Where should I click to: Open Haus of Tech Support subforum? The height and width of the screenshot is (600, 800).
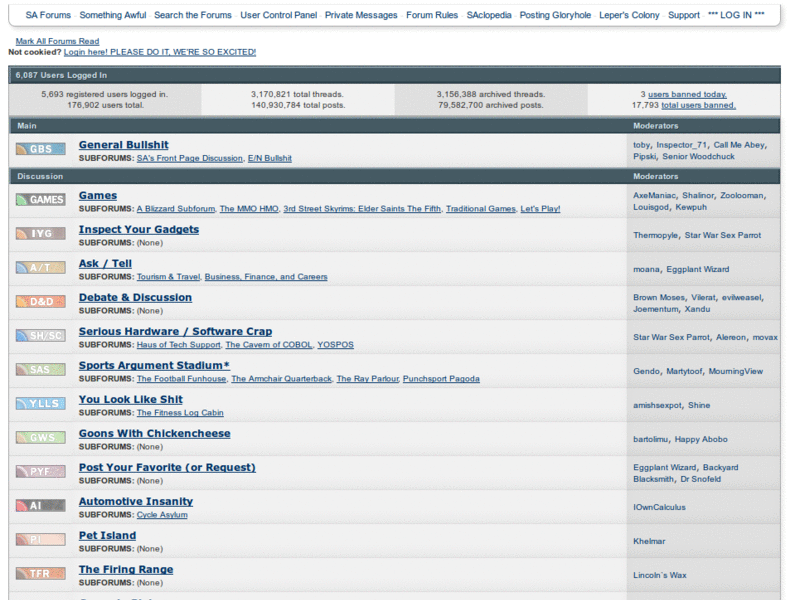pos(179,345)
